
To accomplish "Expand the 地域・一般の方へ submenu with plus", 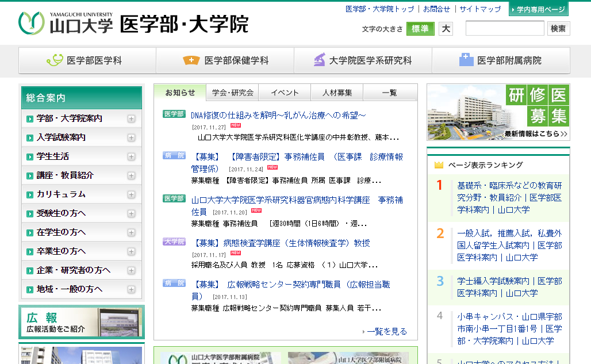I will [x=131, y=289].
